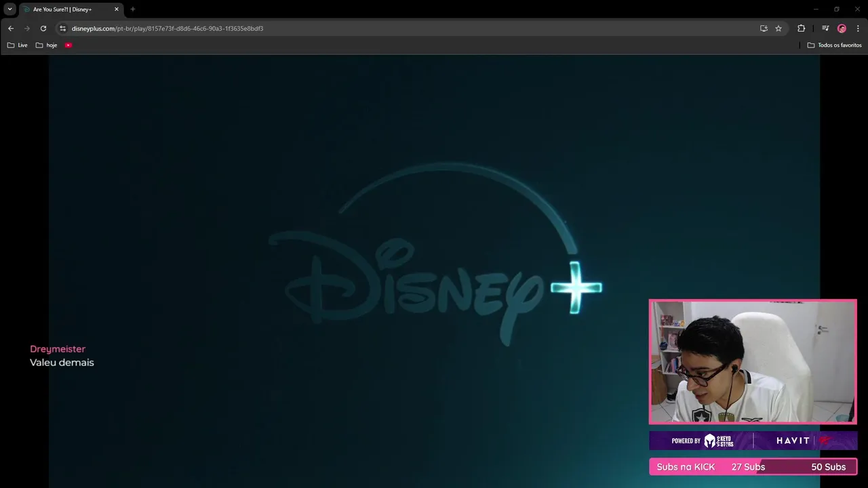Open the Chrome profile avatar
The image size is (868, 488).
[x=842, y=28]
